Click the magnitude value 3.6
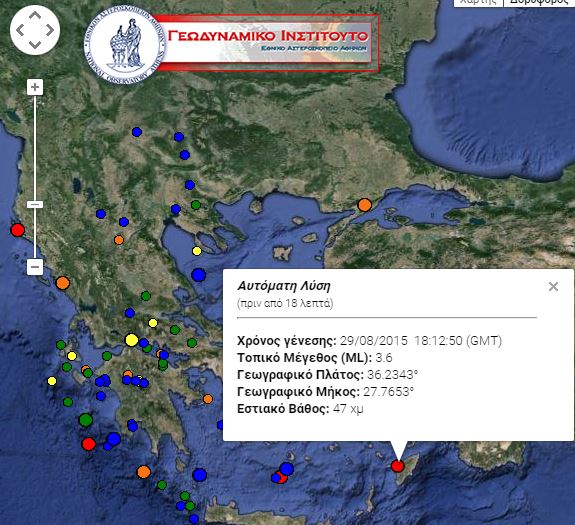Image resolution: width=575 pixels, height=525 pixels. [x=384, y=358]
